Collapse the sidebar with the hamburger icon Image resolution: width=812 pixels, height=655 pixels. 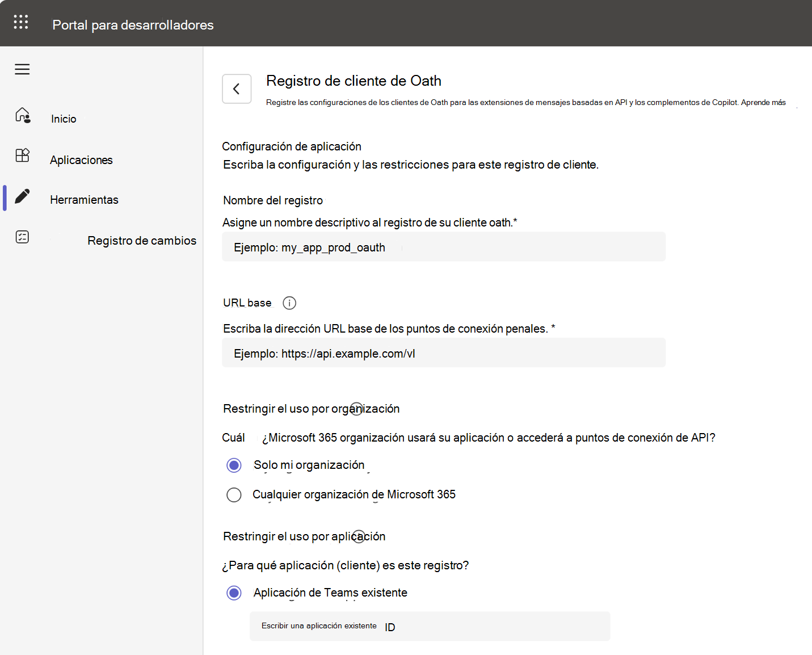click(x=22, y=69)
